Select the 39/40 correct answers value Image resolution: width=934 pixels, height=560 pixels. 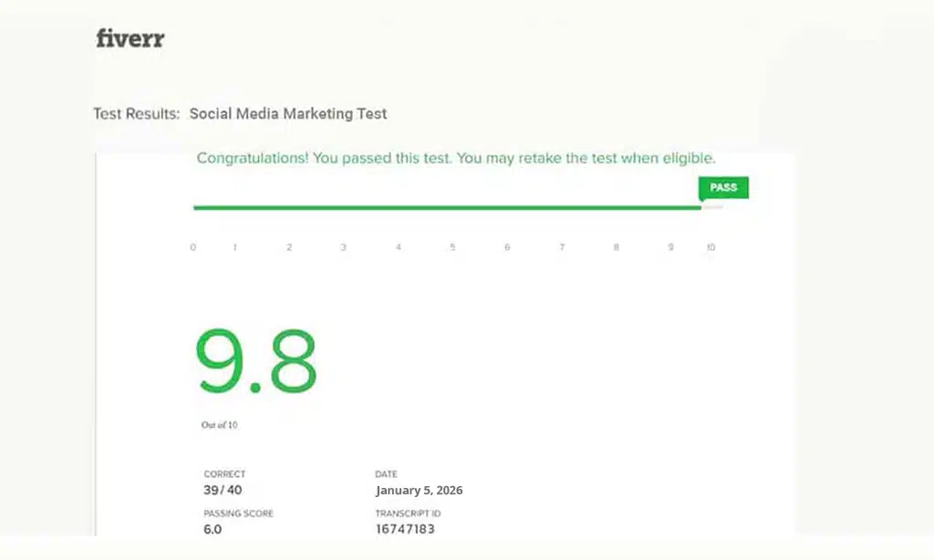tap(222, 490)
